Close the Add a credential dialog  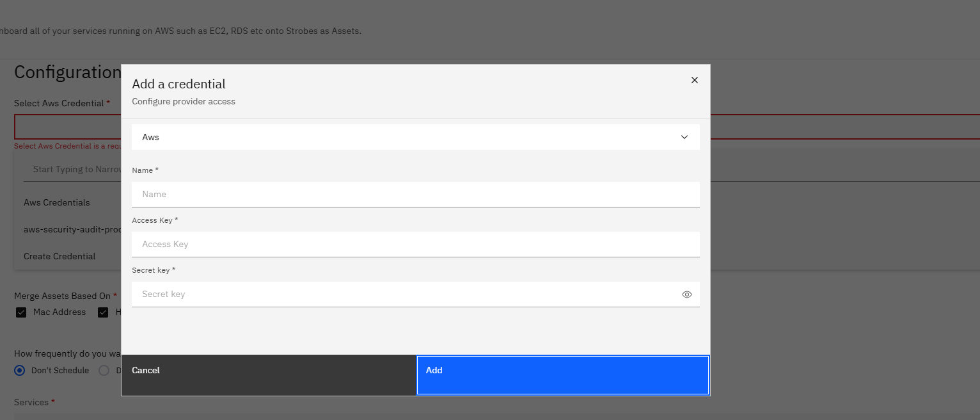pos(694,80)
